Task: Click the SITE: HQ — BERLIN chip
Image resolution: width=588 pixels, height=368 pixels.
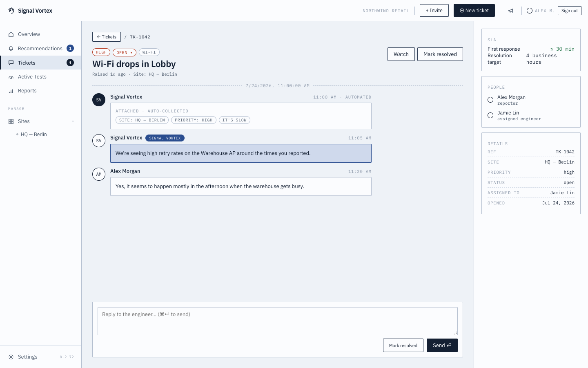Action: tap(142, 120)
